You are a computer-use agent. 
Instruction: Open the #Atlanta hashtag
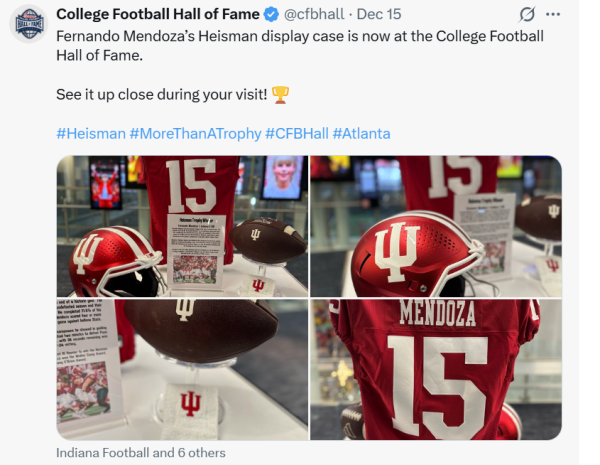(361, 133)
